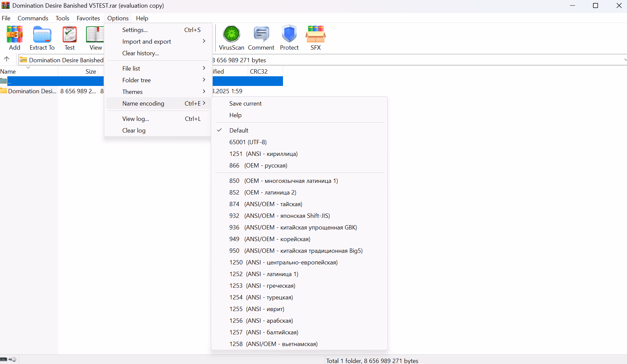Open Settings from the Options menu
627x364 pixels.
click(x=135, y=30)
